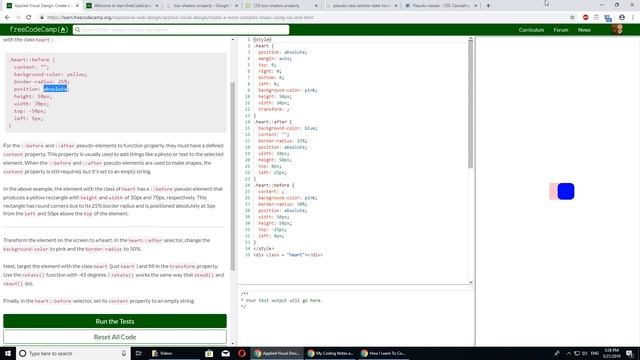Go back with the browser back arrow
Image resolution: width=640 pixels, height=360 pixels.
pos(7,18)
